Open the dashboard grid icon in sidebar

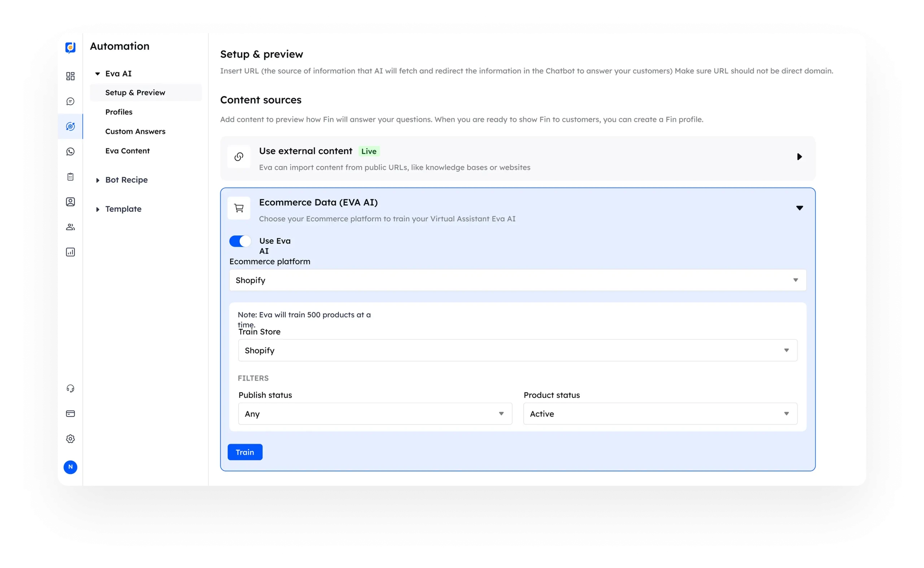70,76
